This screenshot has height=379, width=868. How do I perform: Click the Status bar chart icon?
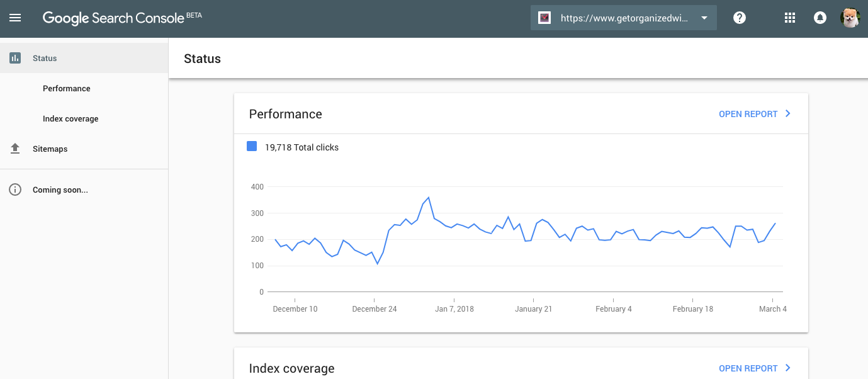coord(15,58)
